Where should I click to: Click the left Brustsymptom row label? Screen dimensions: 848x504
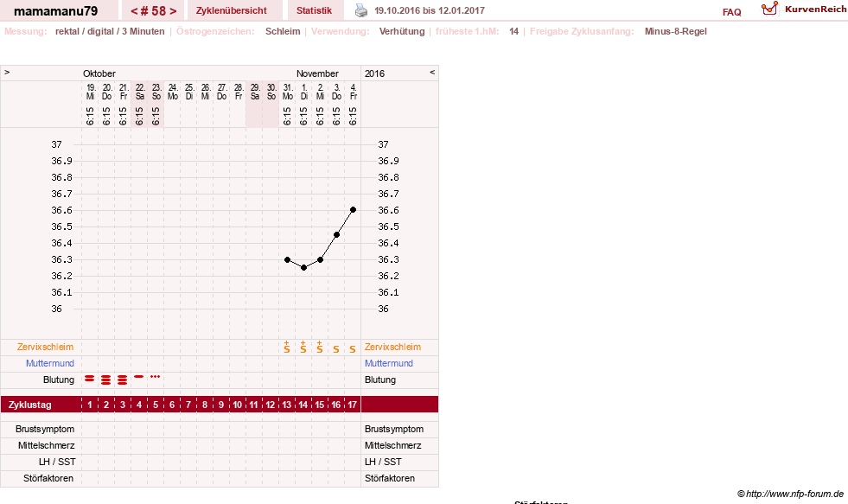click(45, 429)
